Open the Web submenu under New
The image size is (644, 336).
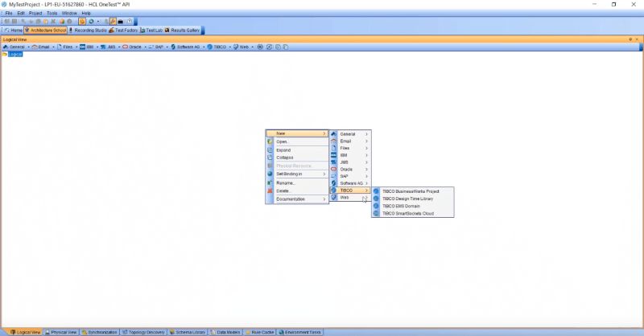(x=350, y=197)
